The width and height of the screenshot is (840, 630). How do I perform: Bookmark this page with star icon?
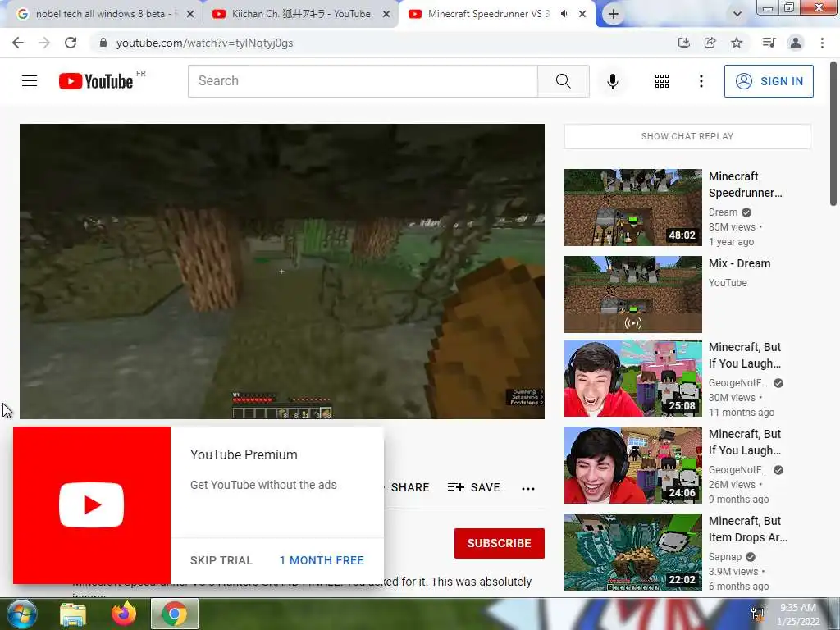coord(737,43)
